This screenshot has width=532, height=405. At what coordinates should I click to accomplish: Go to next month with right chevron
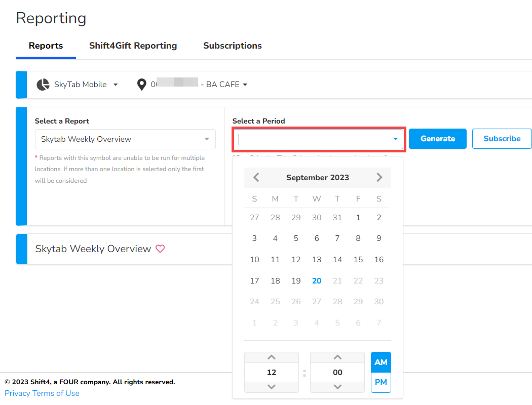pos(379,178)
